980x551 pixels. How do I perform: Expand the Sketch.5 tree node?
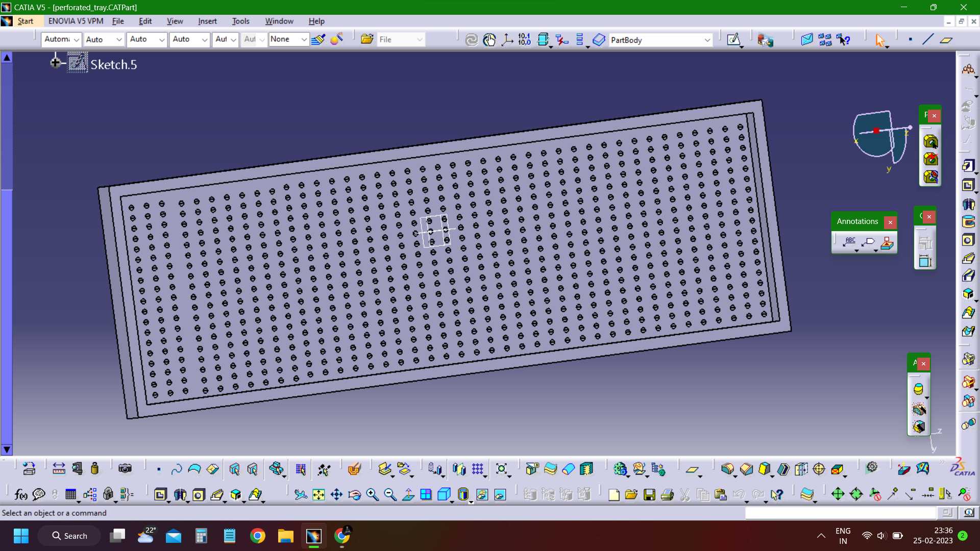point(55,63)
